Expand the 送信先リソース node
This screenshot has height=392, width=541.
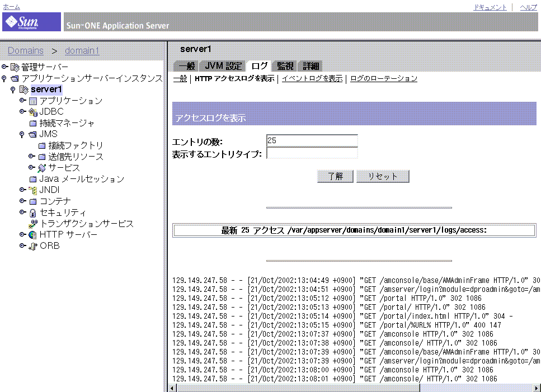(x=31, y=156)
